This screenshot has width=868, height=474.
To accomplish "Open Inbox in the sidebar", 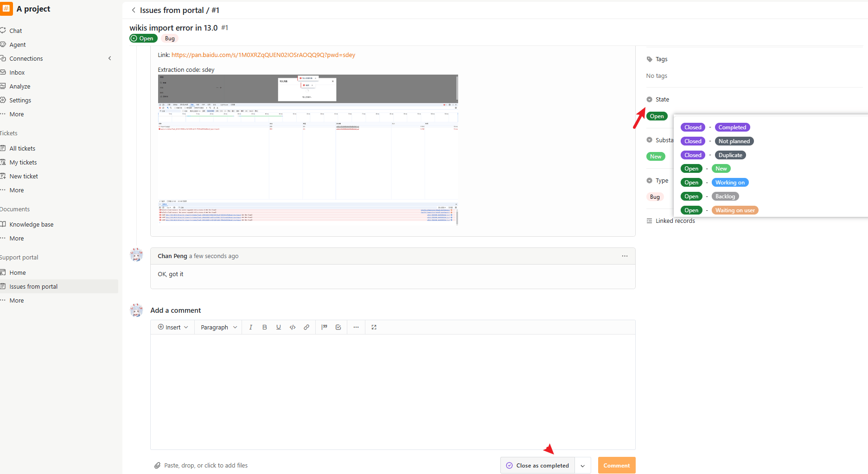I will 17,72.
